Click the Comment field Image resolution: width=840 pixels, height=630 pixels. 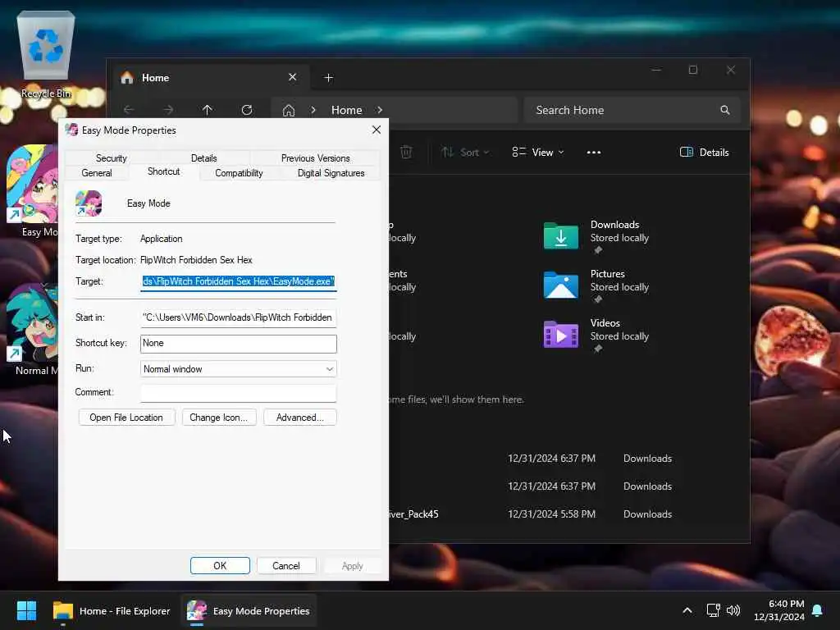(239, 393)
